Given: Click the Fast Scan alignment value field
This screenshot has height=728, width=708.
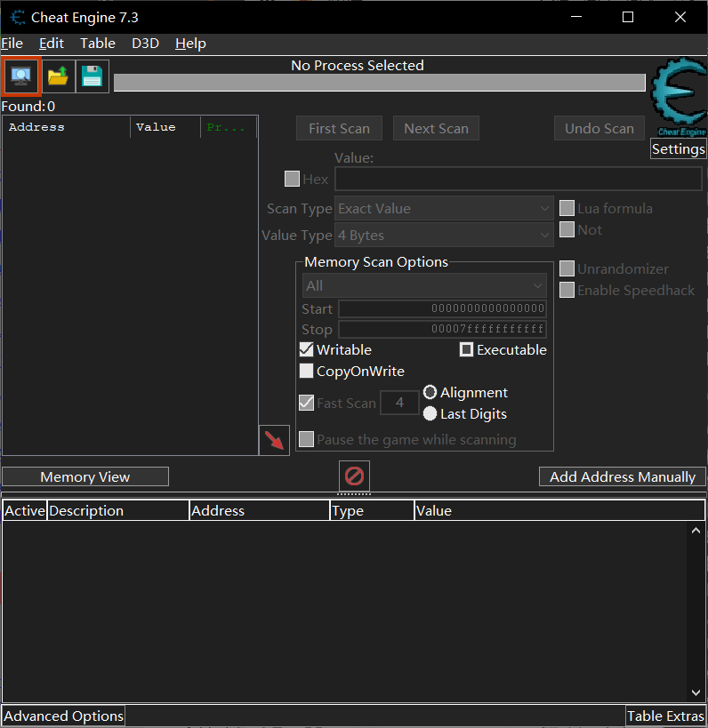Looking at the screenshot, I should tap(399, 403).
